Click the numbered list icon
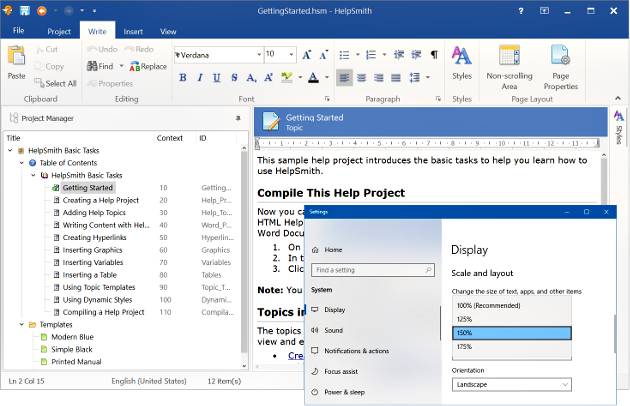630x406 pixels. click(371, 55)
